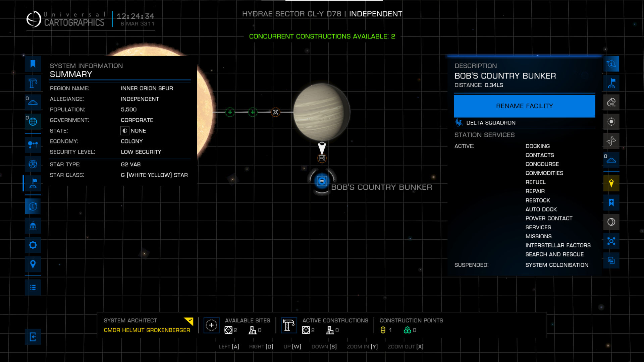Click the Up [W] control hint

pos(292,347)
